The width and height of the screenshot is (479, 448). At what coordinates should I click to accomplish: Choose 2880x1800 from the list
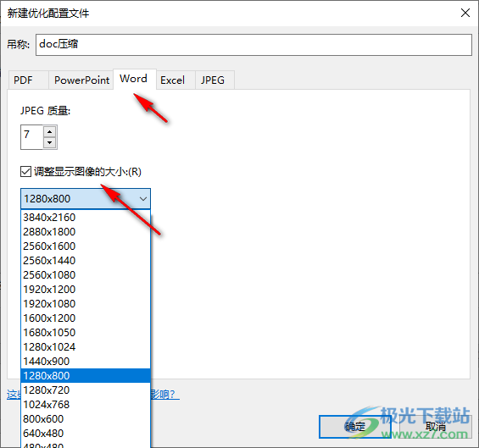pos(86,232)
